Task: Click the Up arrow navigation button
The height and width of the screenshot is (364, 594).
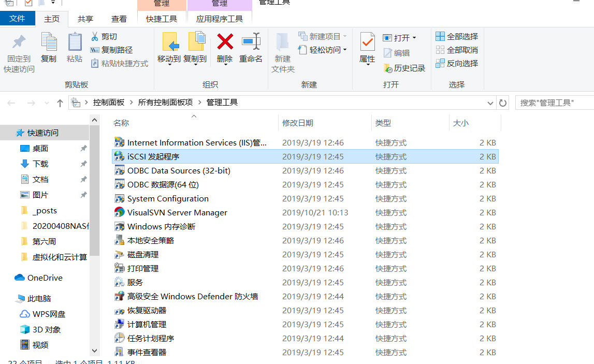Action: (60, 103)
